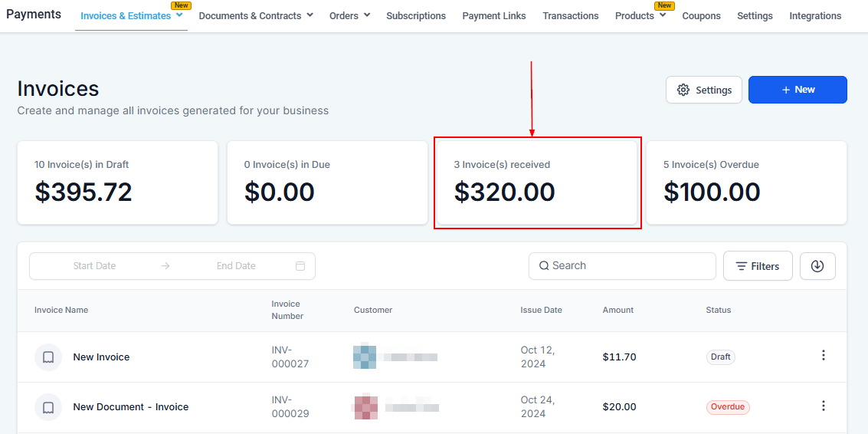Viewport: 868px width, 434px height.
Task: Click the invoice Search field
Action: click(622, 266)
